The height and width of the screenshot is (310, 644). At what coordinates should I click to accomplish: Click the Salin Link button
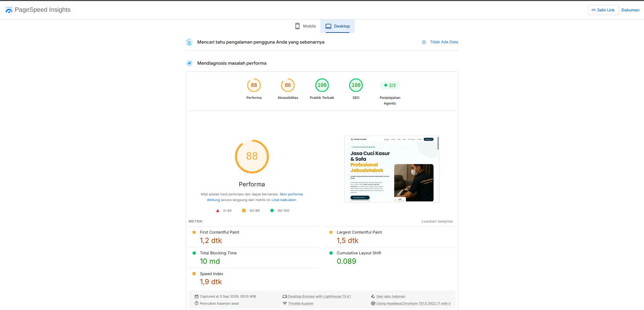[x=603, y=10]
